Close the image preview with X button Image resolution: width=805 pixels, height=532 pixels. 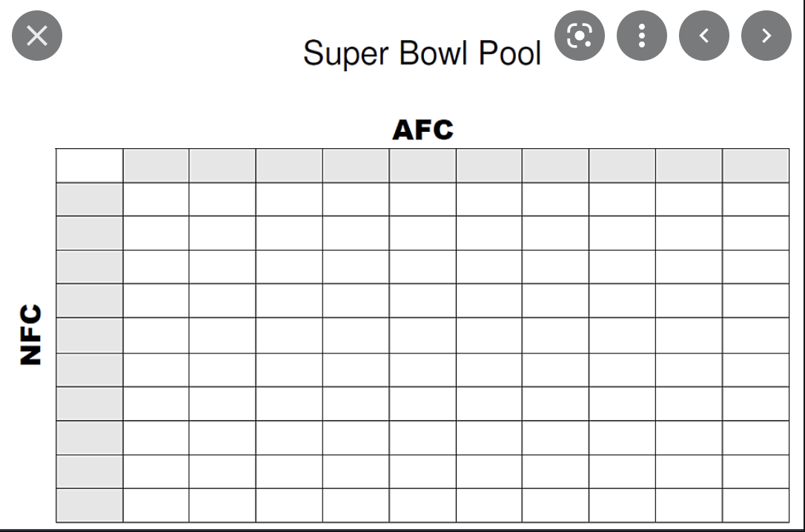[x=37, y=36]
